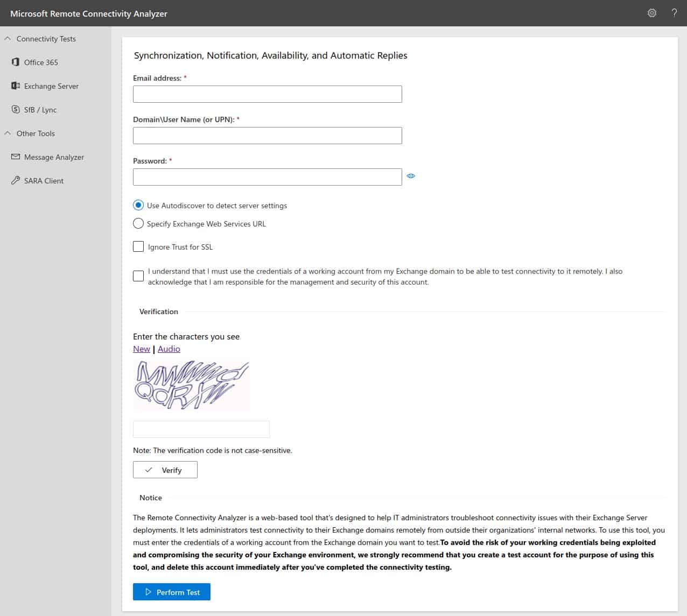Click the 'Enter the characters you see' text
Screen dimensions: 687x616
186,336
